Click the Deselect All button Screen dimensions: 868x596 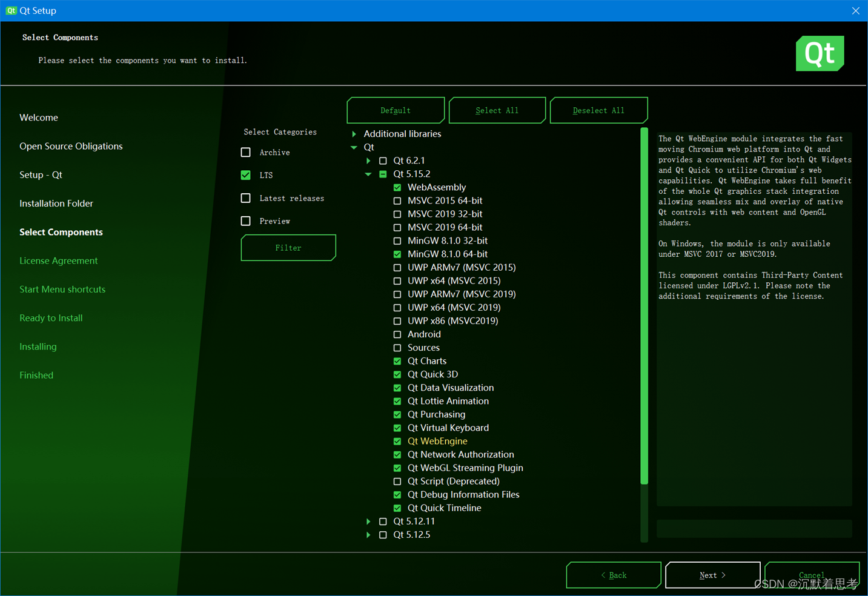(598, 110)
